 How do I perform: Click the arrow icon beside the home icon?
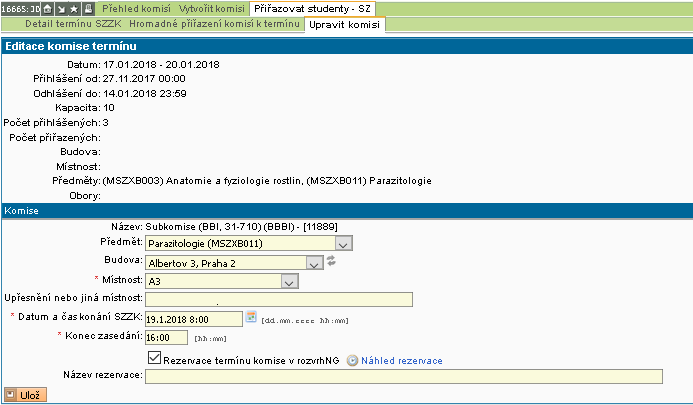[61, 8]
